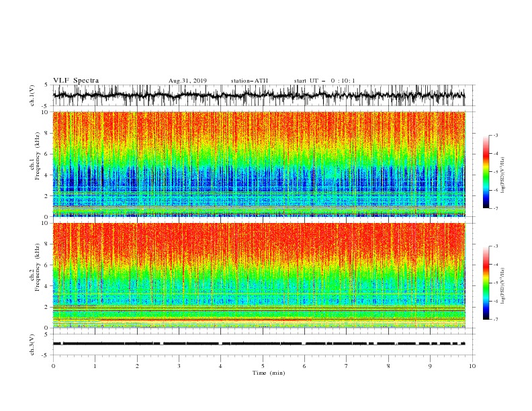Click the time axis tick label "7"
The height and width of the screenshot is (411, 532).
(347, 366)
